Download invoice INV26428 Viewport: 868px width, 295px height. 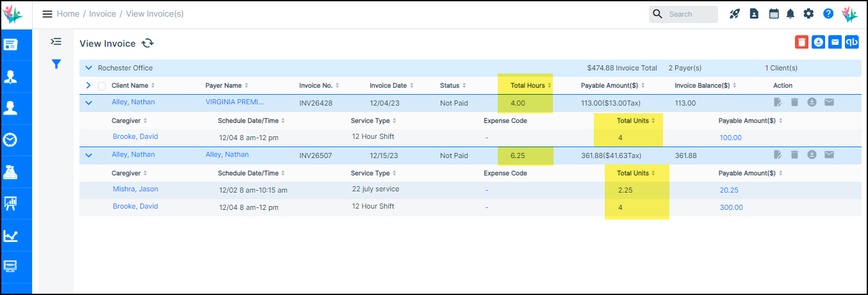812,102
